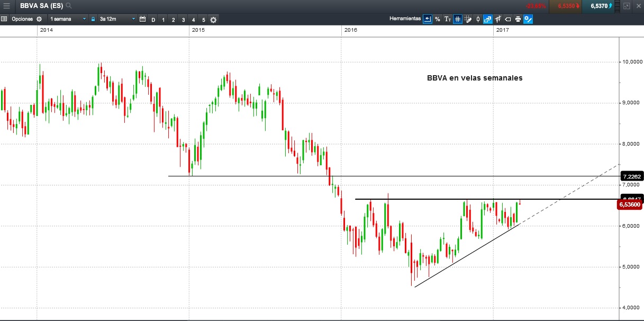This screenshot has height=321, width=644.
Task: Open preset settings gear after number 5
Action: (213, 20)
